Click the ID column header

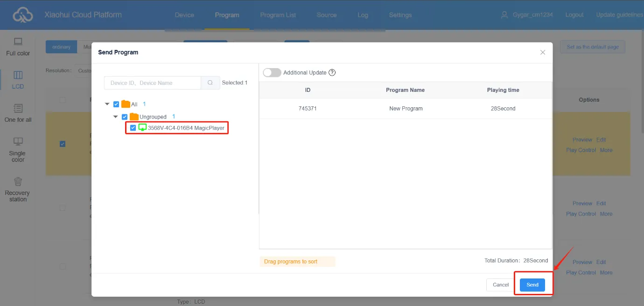tap(308, 90)
